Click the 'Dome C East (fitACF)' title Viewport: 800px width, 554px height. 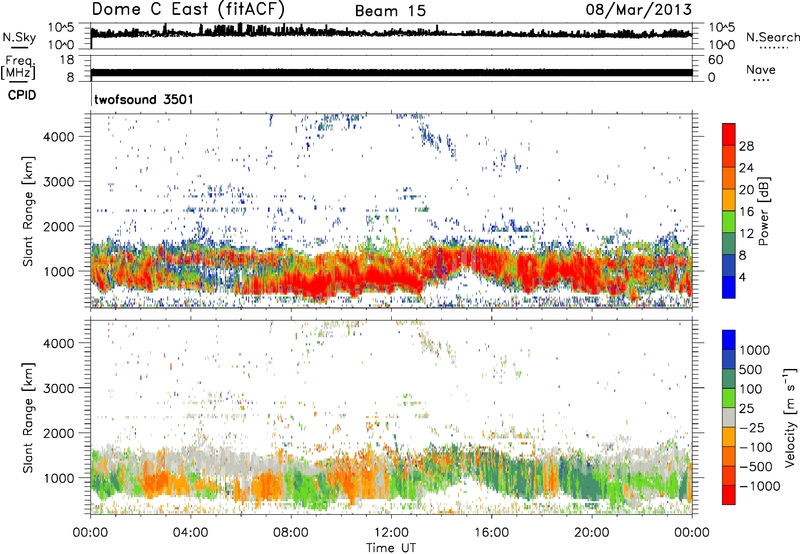(x=188, y=9)
